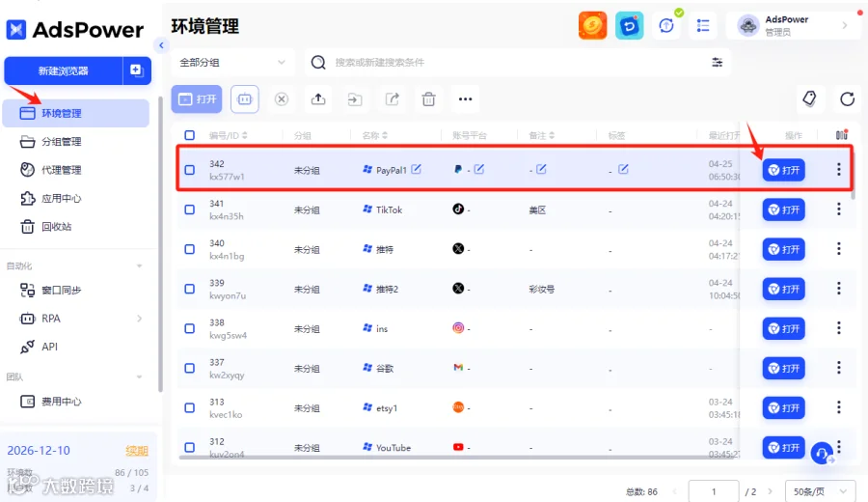868x502 pixels.
Task: Expand the 50条/页 page size dropdown
Action: point(821,491)
